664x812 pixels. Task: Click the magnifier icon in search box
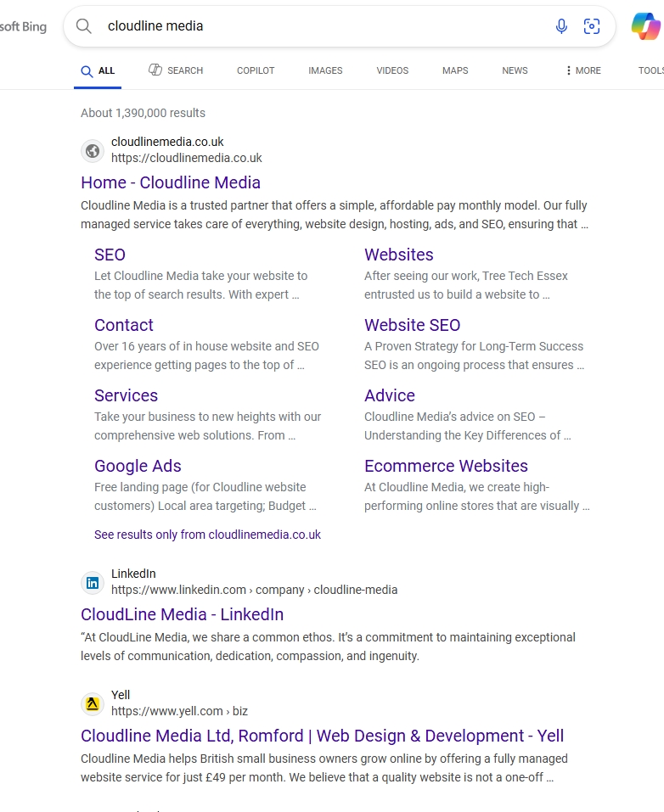83,26
